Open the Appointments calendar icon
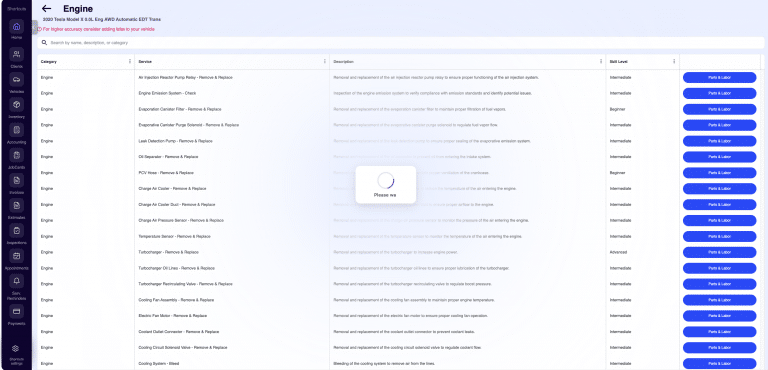The image size is (768, 370). (16, 256)
